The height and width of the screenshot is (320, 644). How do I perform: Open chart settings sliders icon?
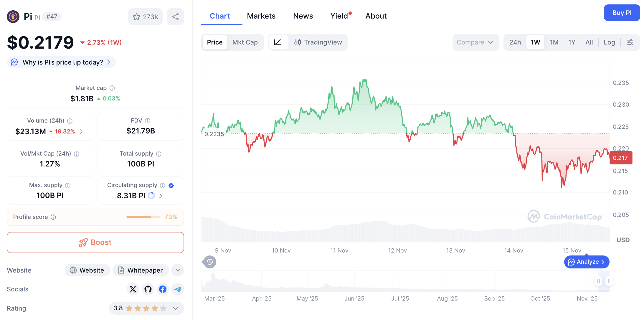(x=630, y=42)
